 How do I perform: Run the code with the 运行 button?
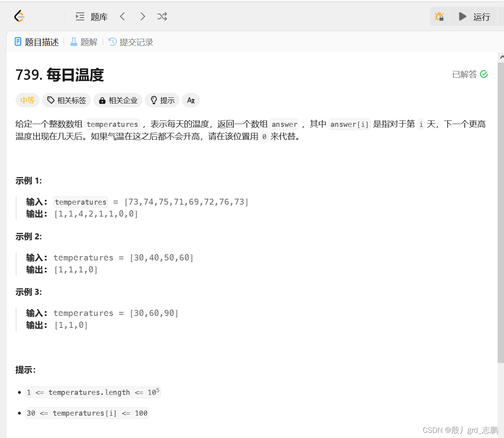click(x=475, y=16)
